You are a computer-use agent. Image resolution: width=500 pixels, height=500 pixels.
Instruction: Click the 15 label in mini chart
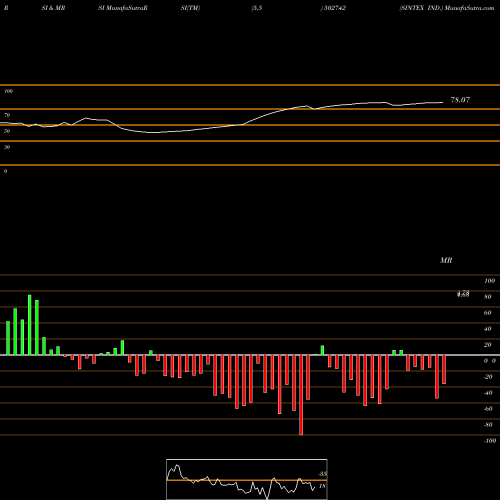[322, 486]
